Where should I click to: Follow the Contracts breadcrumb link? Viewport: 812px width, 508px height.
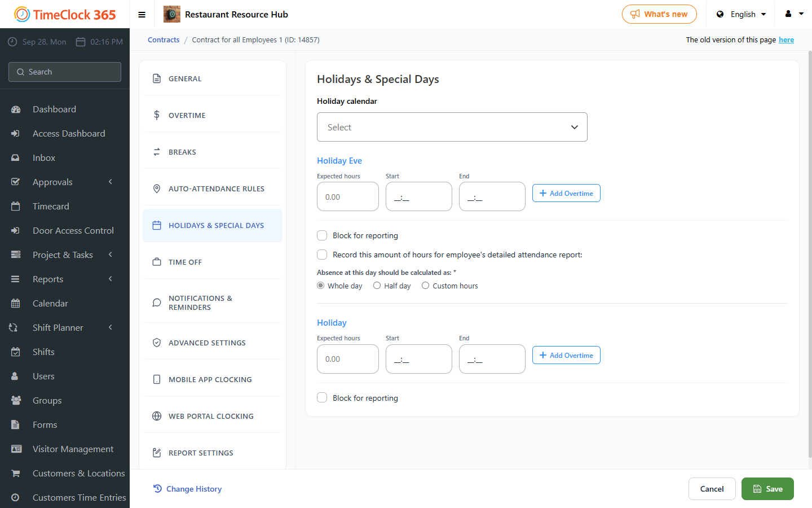point(164,40)
